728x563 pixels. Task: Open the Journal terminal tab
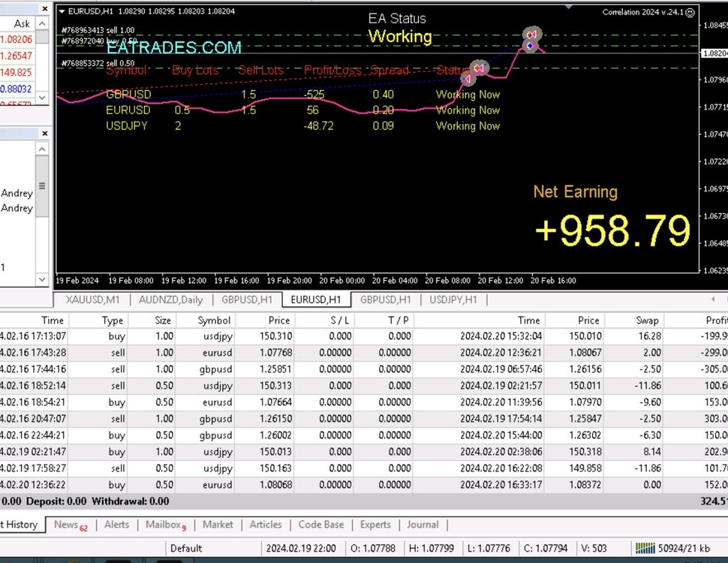423,525
